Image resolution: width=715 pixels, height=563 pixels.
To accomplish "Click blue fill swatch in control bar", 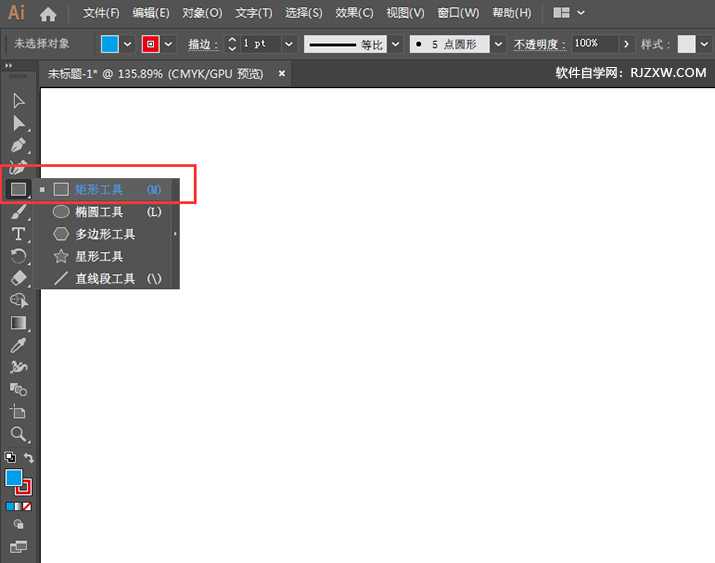I will click(109, 44).
